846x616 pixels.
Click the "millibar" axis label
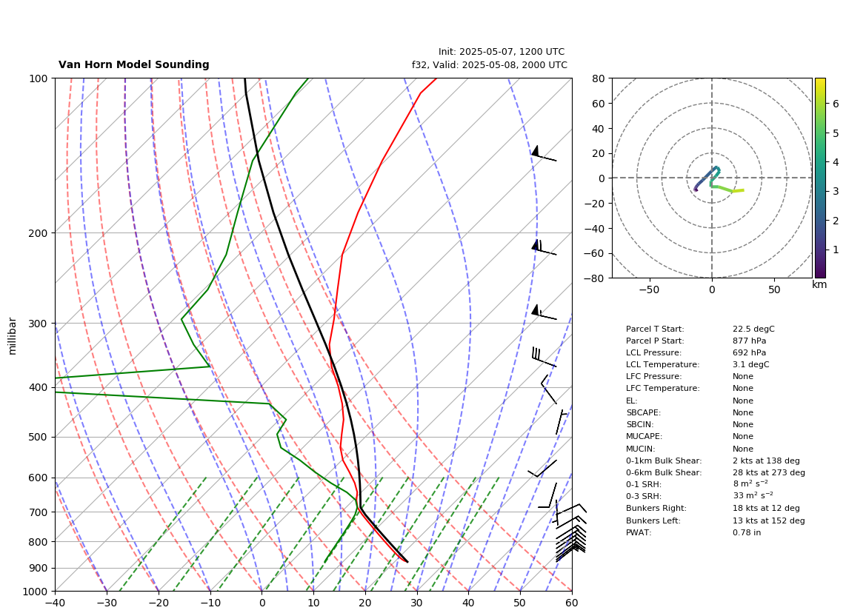(13, 336)
